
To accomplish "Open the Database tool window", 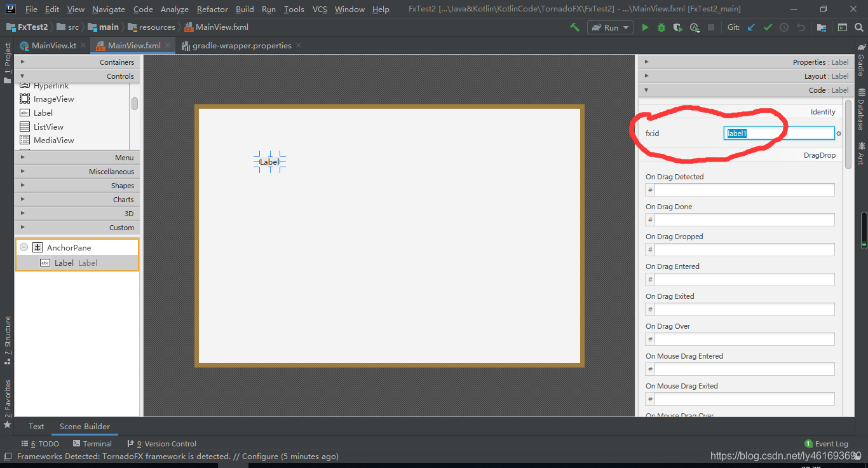I will (x=861, y=109).
